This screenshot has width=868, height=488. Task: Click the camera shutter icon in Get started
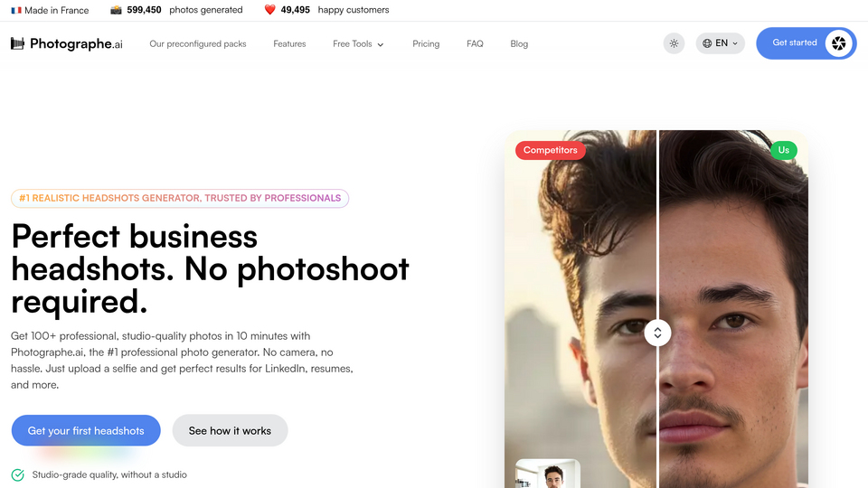839,43
